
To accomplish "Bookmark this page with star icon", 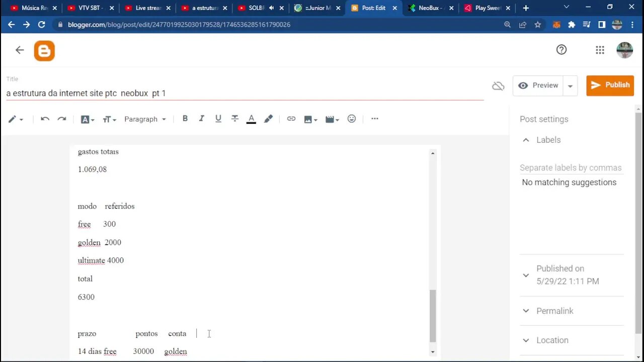I will 538,25.
